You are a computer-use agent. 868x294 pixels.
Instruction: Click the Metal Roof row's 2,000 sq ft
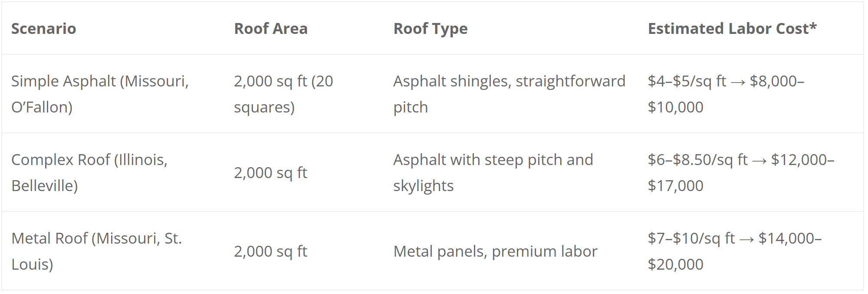pos(270,251)
